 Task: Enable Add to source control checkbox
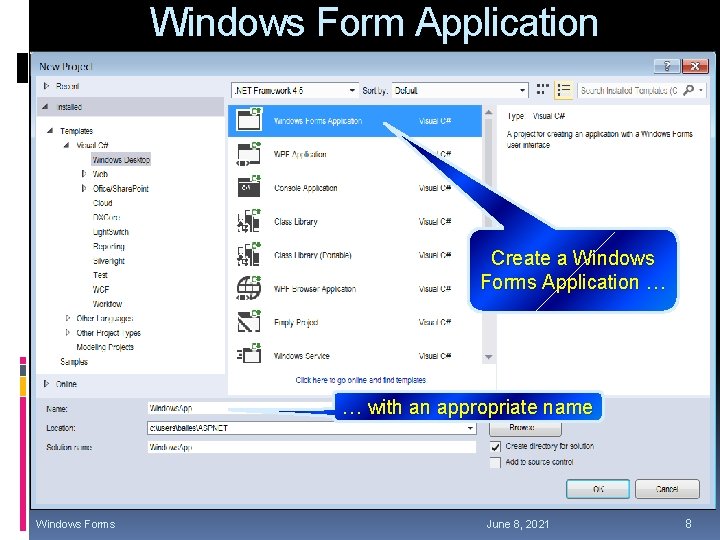[495, 462]
